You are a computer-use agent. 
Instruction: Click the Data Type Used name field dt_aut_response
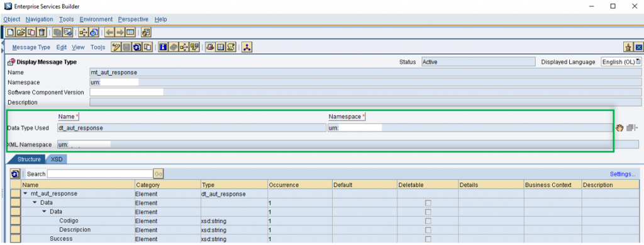[191, 128]
